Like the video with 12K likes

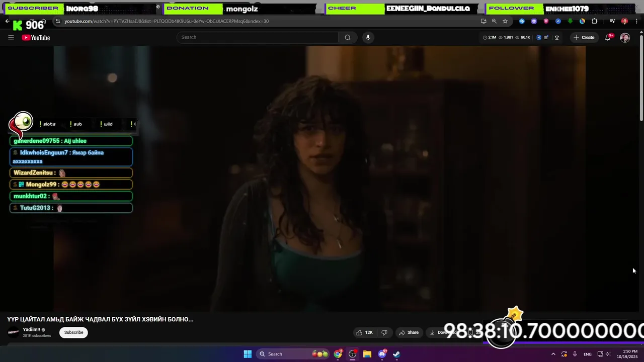click(x=364, y=332)
